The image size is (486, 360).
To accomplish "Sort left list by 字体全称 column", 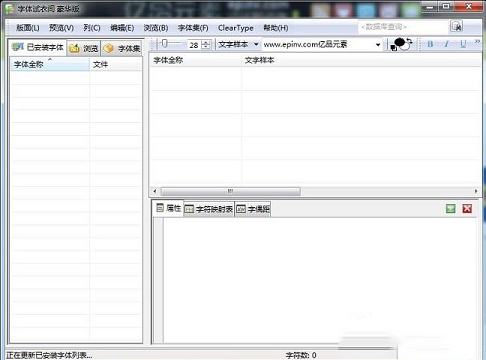I will pyautogui.click(x=50, y=64).
